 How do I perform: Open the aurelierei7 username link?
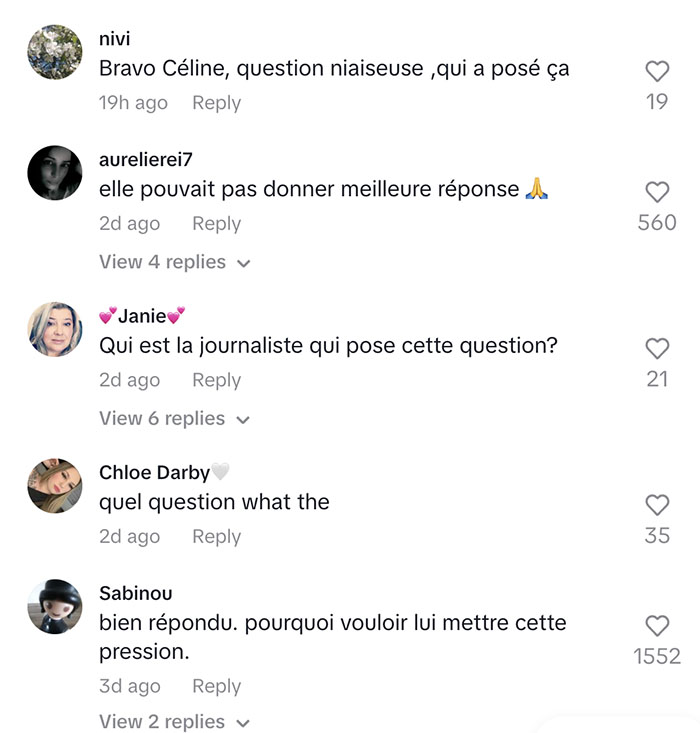(x=146, y=160)
